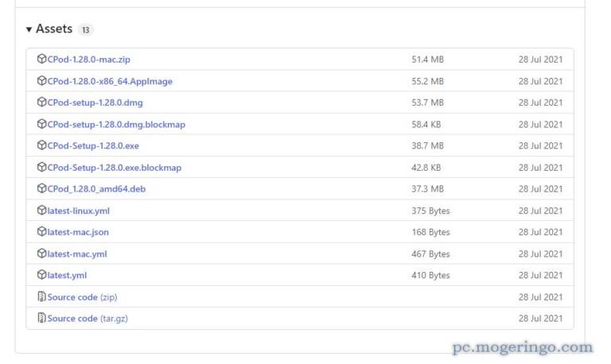Download the CPod-Setup-1.28.0.exe Windows installer
This screenshot has height=364, width=611.
(x=92, y=145)
